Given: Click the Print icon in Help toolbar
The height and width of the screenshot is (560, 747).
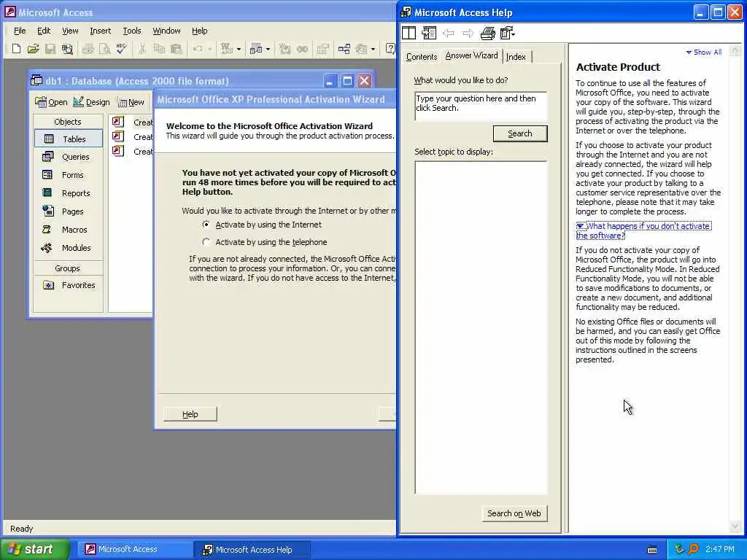Looking at the screenshot, I should point(488,33).
